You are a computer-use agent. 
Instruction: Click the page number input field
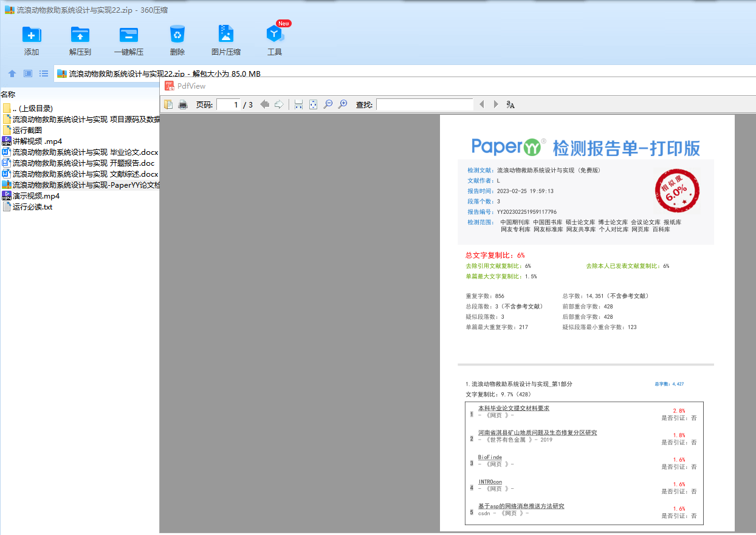(228, 104)
